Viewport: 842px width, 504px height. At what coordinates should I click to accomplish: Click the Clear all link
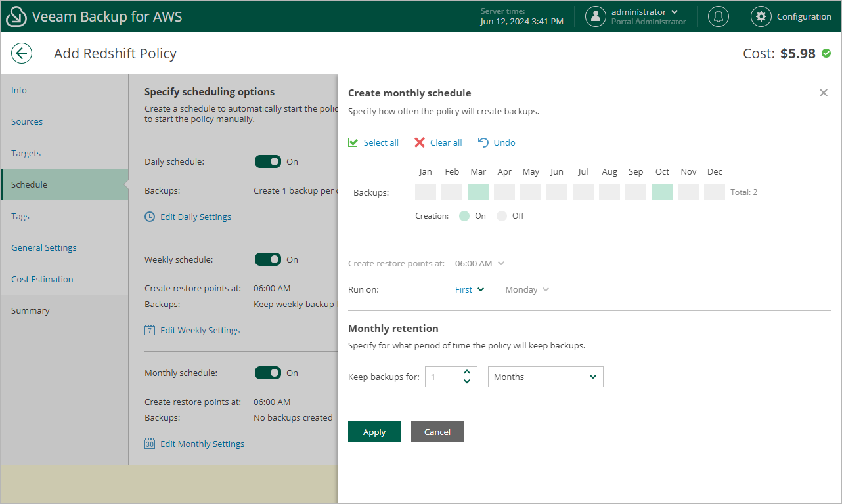(x=446, y=142)
